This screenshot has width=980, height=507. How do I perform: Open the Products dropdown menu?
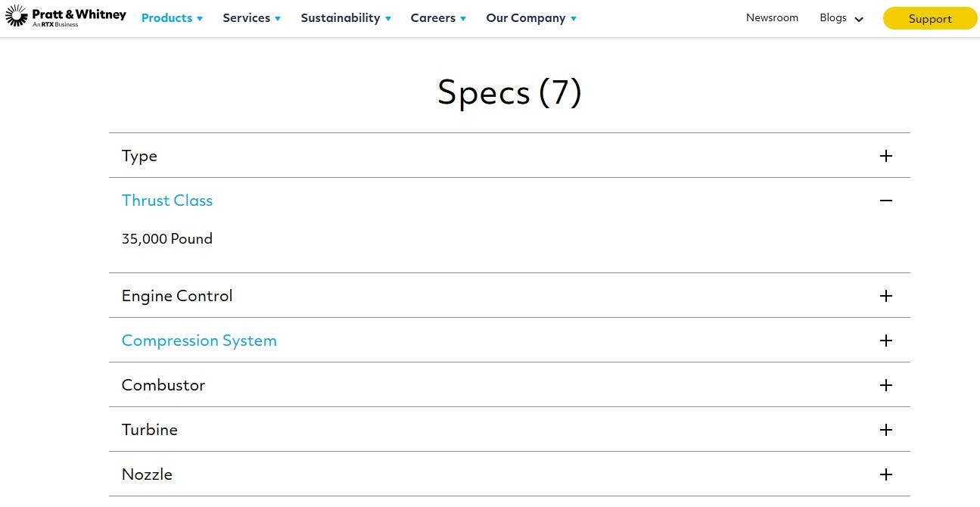pos(172,18)
